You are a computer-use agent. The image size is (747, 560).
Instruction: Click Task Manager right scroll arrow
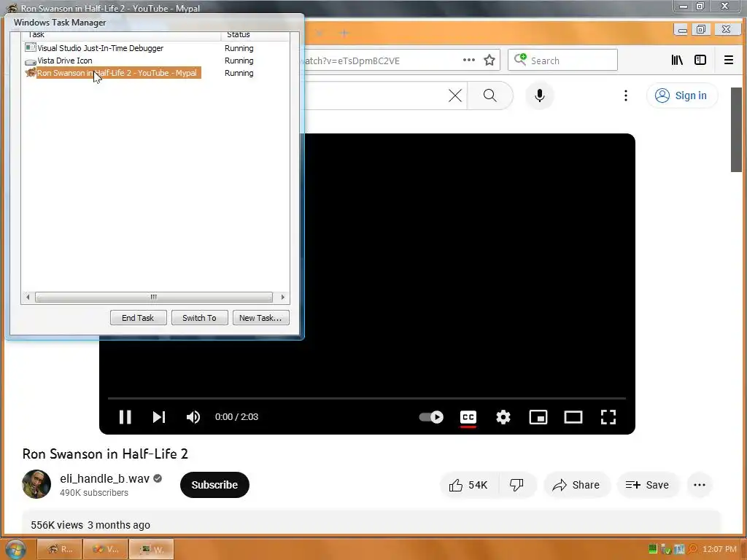point(282,297)
